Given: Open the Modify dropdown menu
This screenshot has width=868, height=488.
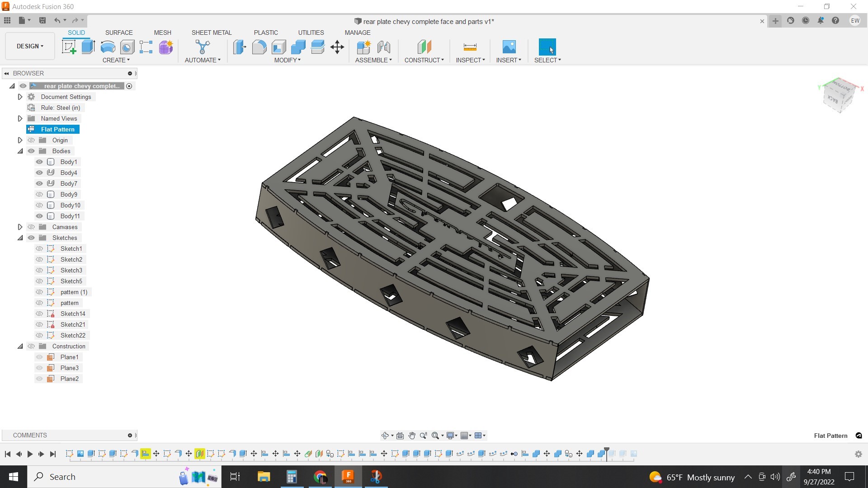Looking at the screenshot, I should (288, 60).
